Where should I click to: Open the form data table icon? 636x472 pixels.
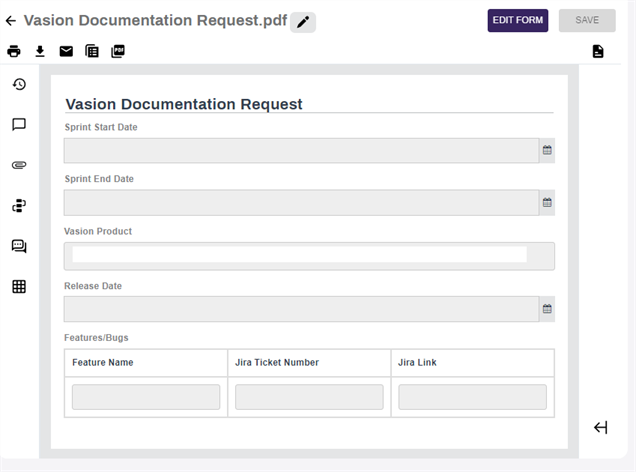pyautogui.click(x=92, y=51)
